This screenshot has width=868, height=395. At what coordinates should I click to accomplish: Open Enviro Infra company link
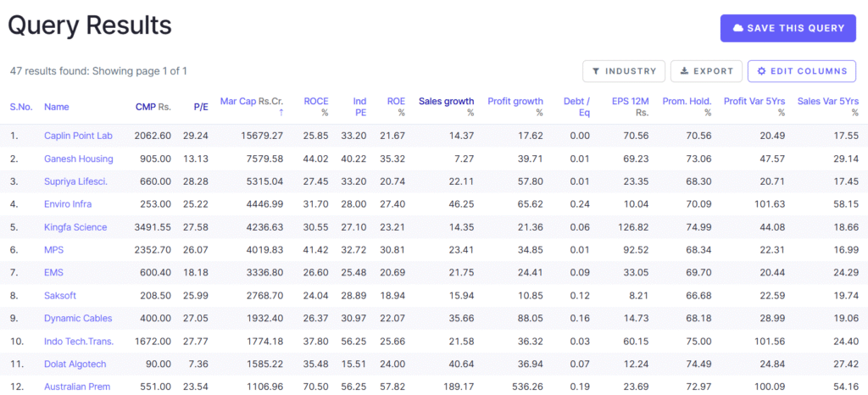tap(68, 204)
